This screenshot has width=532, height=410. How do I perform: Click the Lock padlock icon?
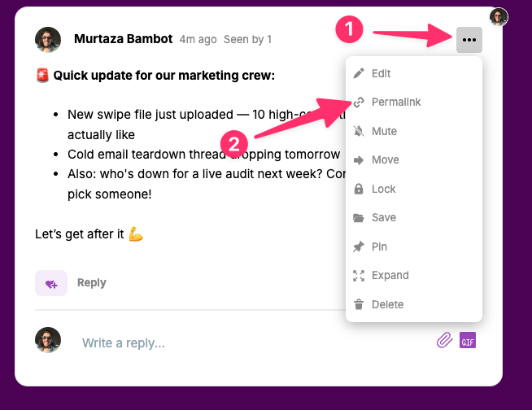(x=358, y=190)
